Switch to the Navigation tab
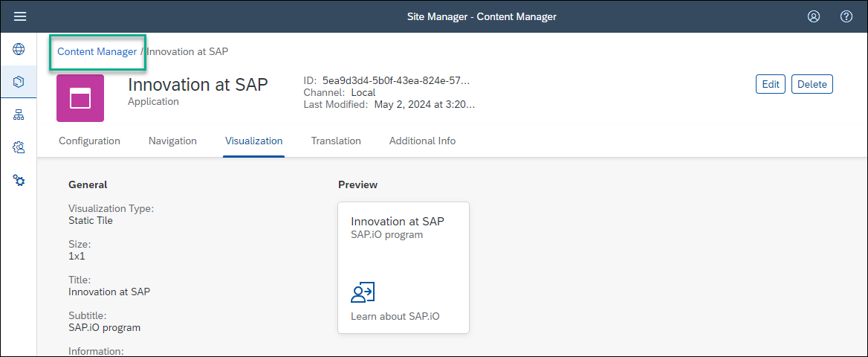Viewport: 868px width, 357px height. [x=172, y=141]
